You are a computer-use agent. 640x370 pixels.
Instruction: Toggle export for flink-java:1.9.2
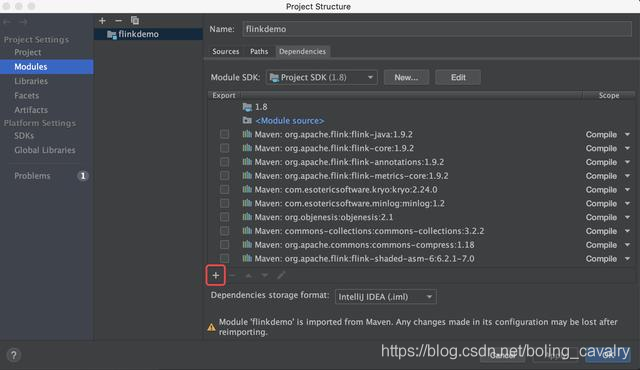pyautogui.click(x=224, y=134)
